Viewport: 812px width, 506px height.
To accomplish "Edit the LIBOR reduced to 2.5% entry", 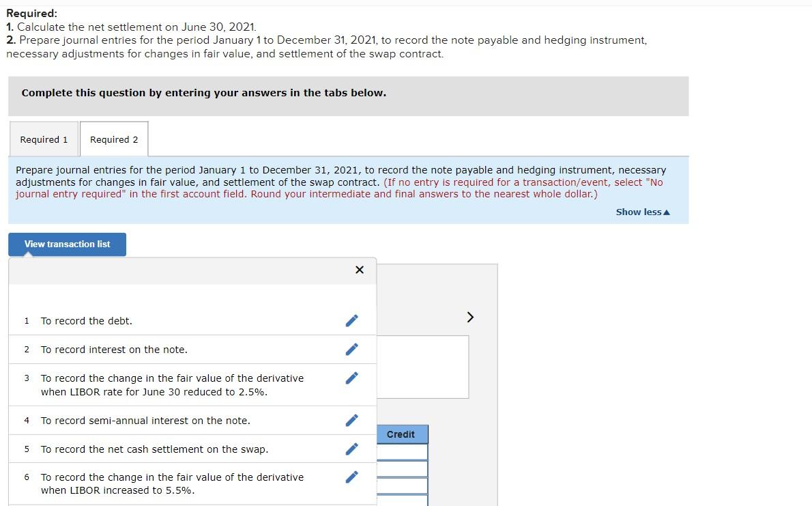I will click(x=351, y=378).
